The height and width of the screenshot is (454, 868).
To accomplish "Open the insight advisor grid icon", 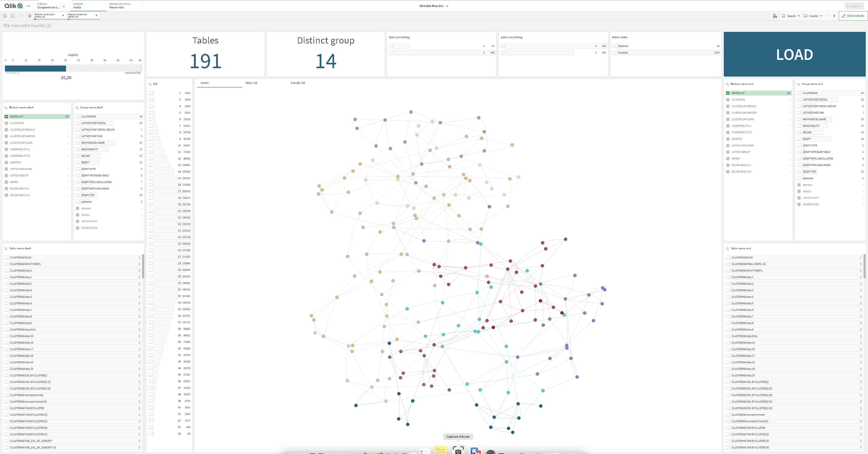I will [x=775, y=16].
